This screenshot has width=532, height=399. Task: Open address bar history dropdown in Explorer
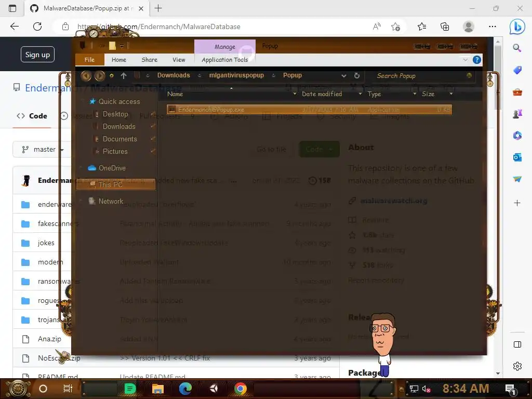[x=344, y=76]
